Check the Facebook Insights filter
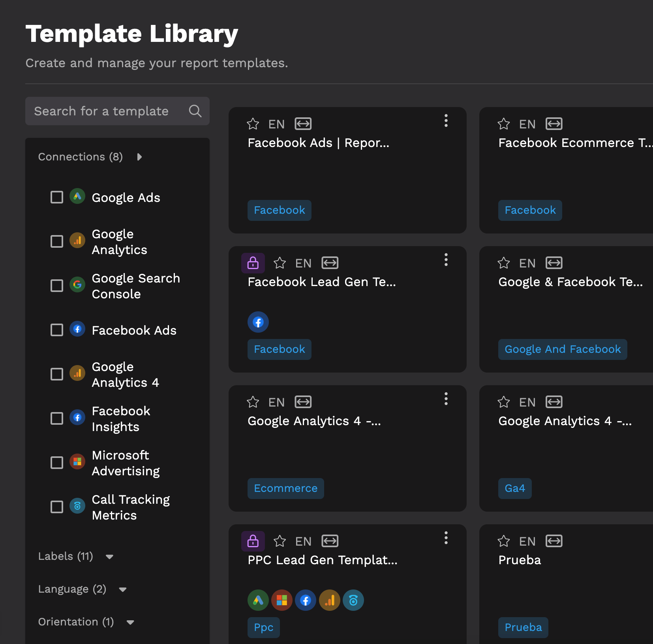Image resolution: width=653 pixels, height=644 pixels. (57, 418)
